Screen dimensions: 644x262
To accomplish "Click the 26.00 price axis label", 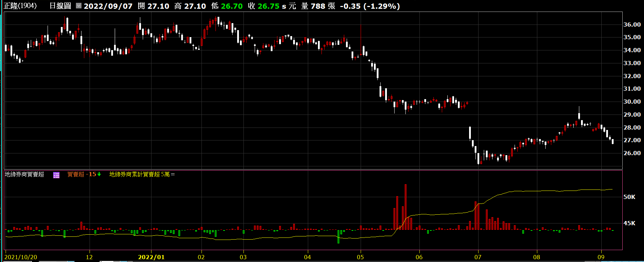I will 632,153.
